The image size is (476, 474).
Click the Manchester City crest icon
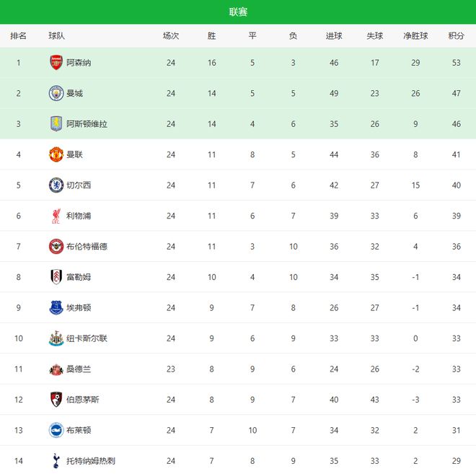pos(56,93)
